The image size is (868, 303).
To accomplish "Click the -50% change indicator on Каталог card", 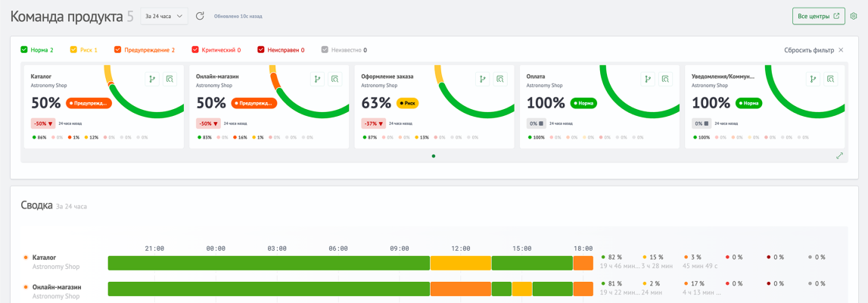I will [43, 123].
